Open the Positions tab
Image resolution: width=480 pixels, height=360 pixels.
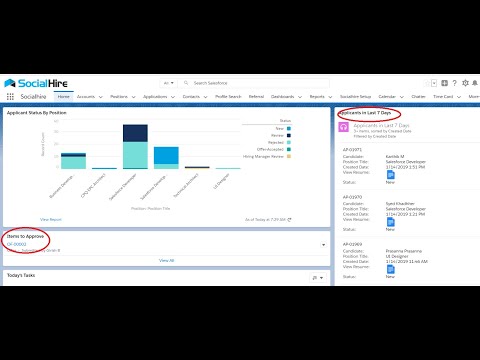[119, 97]
